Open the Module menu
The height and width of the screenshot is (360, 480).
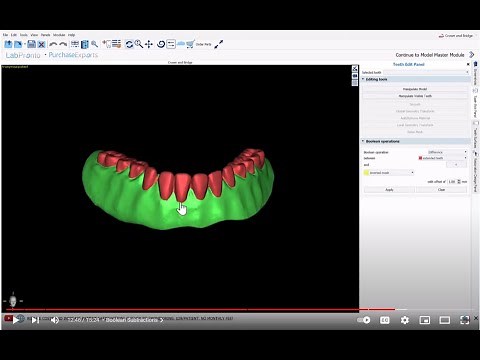pos(59,35)
